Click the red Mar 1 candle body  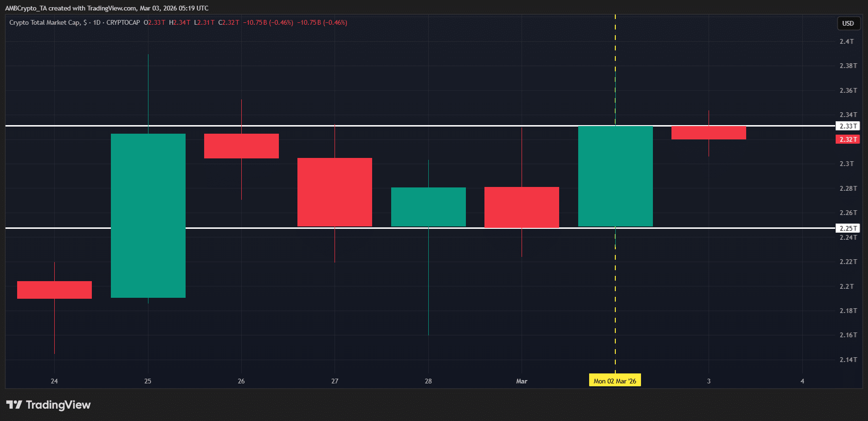coord(522,207)
